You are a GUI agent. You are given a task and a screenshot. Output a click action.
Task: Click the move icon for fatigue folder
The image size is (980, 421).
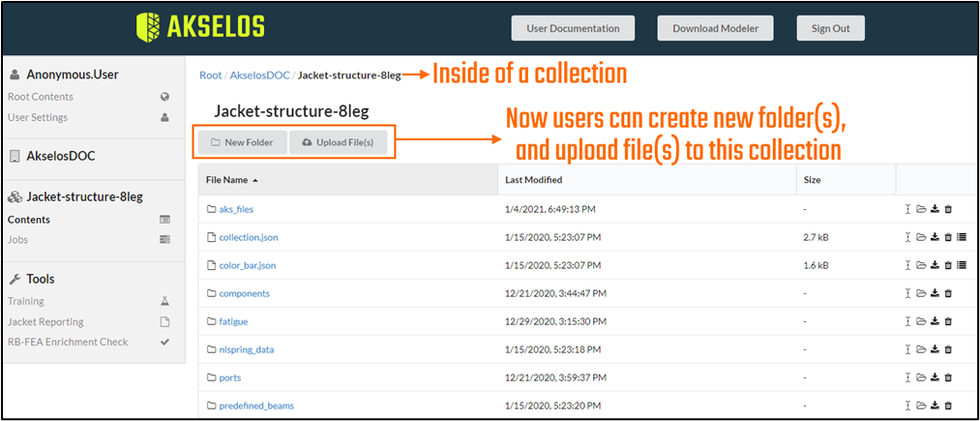[x=921, y=321]
